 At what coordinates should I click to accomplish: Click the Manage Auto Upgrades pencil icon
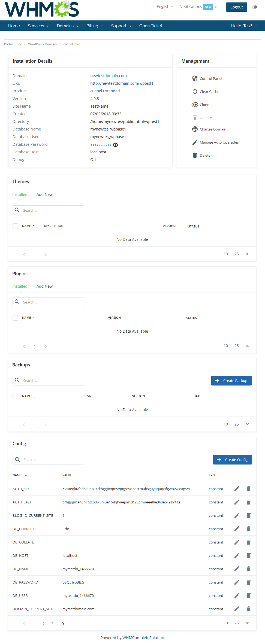pyautogui.click(x=195, y=142)
